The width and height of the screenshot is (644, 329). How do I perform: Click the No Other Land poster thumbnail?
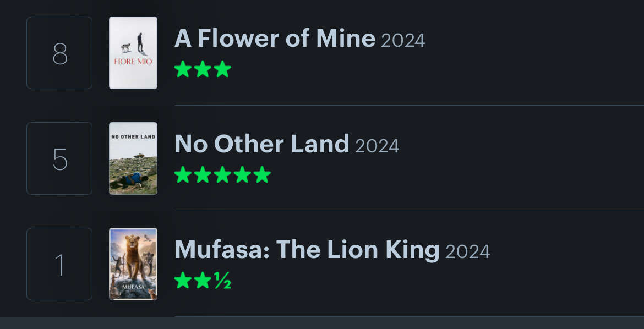click(133, 158)
